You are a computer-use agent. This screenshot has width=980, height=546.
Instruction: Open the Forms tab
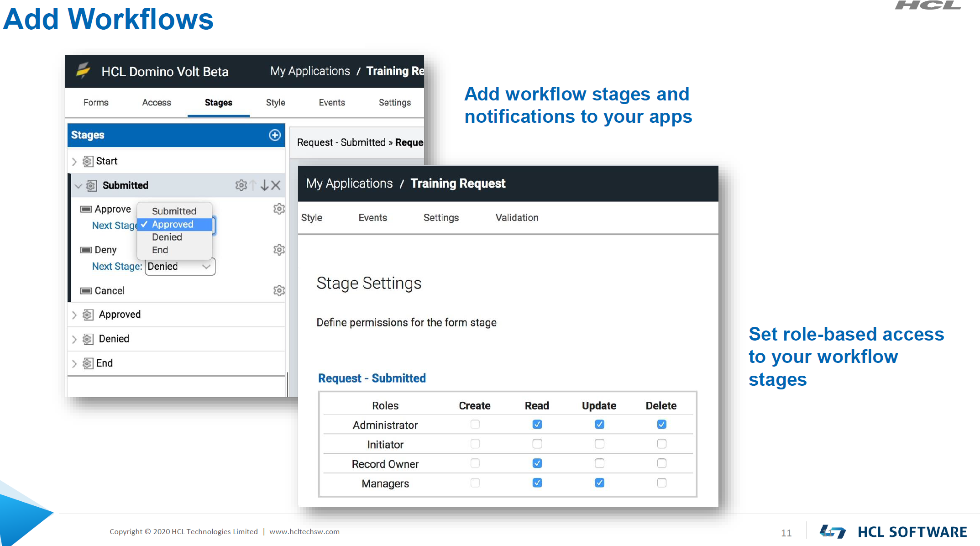(96, 102)
